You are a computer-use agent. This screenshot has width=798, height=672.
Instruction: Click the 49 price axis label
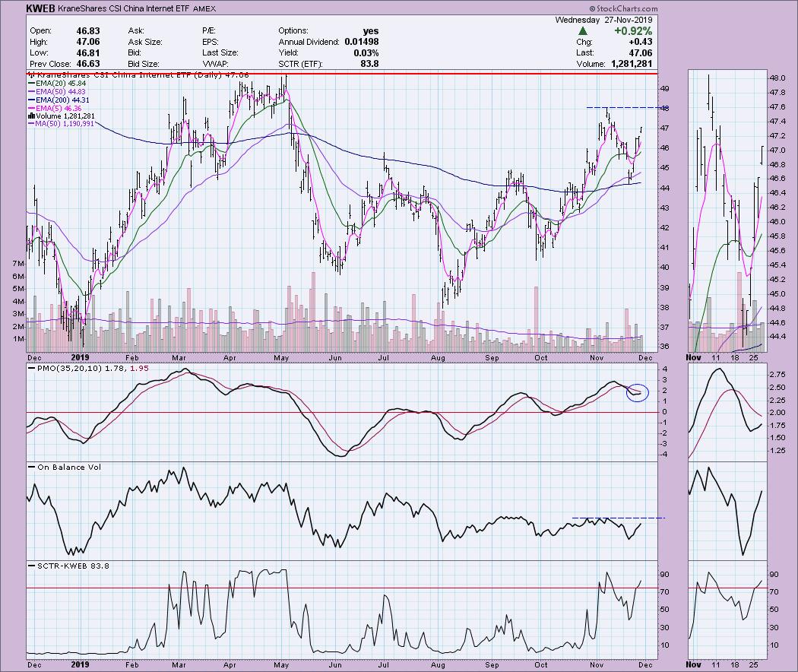click(x=665, y=88)
